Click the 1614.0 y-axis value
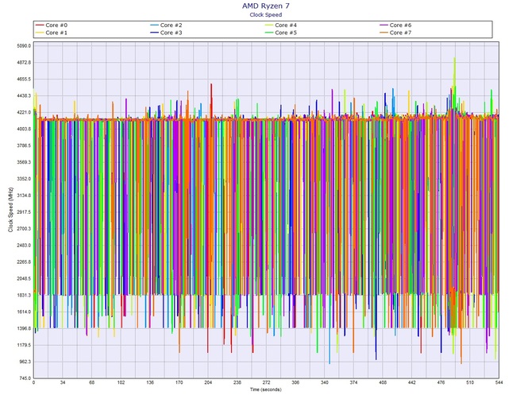 (24, 312)
